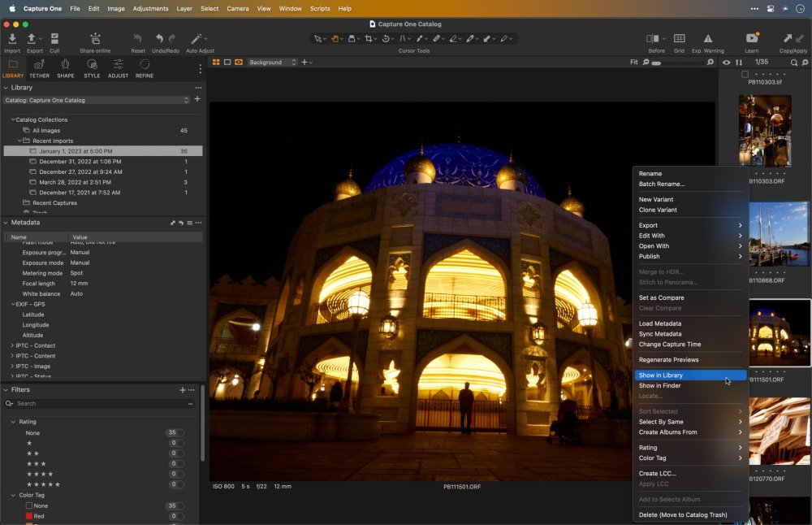Collapse the Recent Imports folder
The height and width of the screenshot is (525, 812).
(x=20, y=141)
